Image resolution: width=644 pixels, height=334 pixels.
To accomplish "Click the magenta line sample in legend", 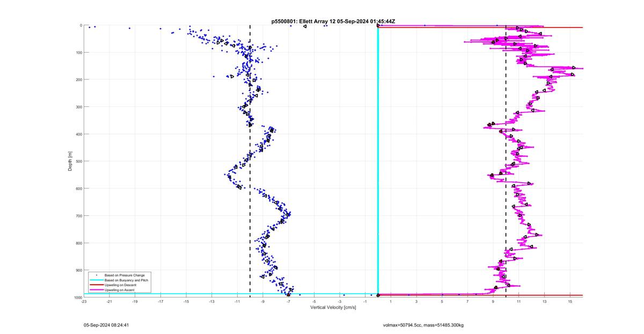I will pos(96,290).
